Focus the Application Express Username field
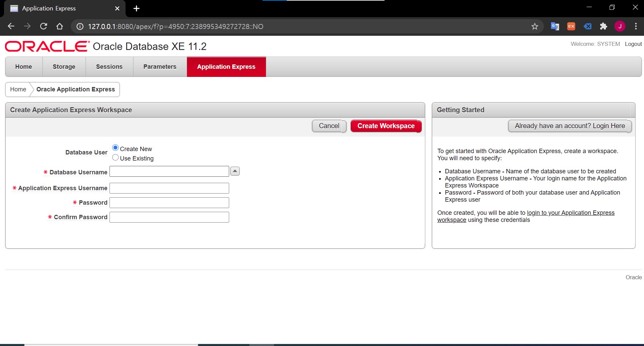 tap(169, 188)
